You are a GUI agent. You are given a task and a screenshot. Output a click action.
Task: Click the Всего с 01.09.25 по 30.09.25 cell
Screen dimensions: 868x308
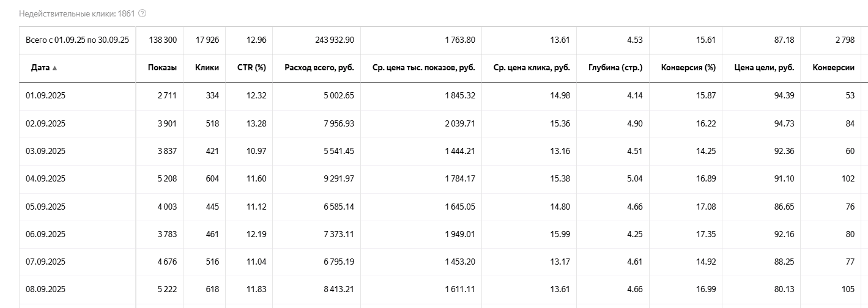pos(77,40)
